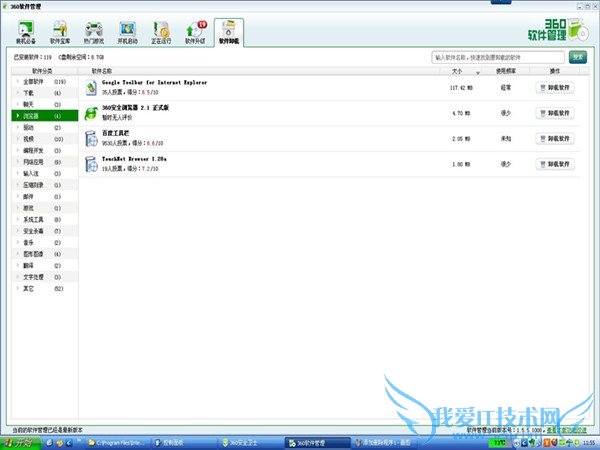Click the 未知 frequency for 百度工具栏

pyautogui.click(x=505, y=139)
